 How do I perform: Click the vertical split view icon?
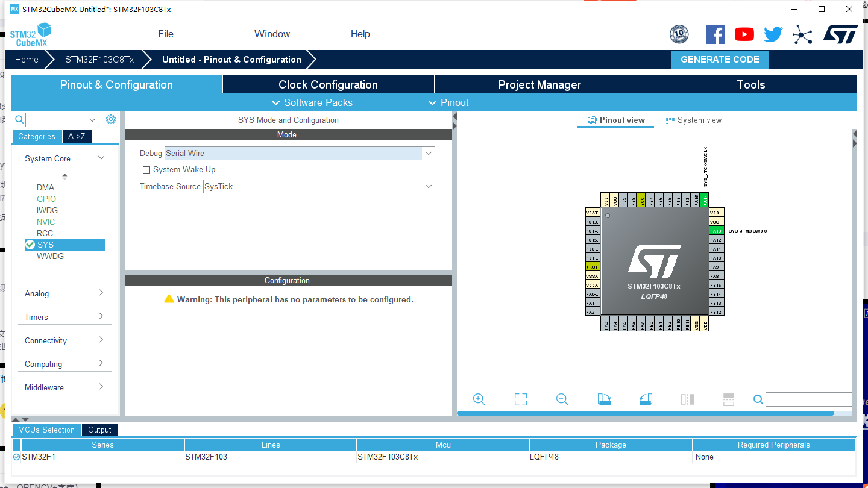[687, 399]
